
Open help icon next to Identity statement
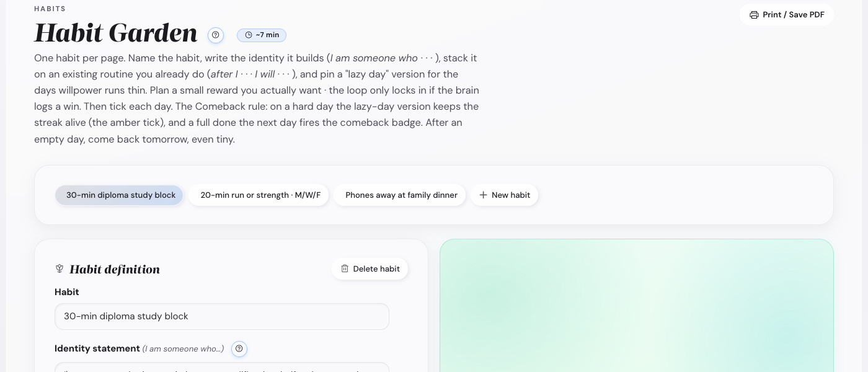point(239,349)
